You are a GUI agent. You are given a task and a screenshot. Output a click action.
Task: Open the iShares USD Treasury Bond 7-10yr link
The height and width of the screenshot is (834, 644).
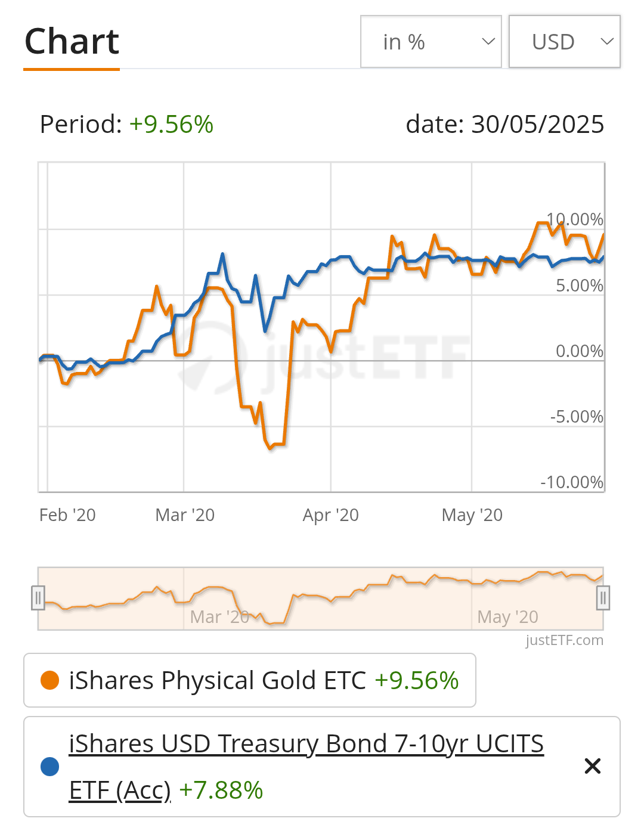coord(306,745)
